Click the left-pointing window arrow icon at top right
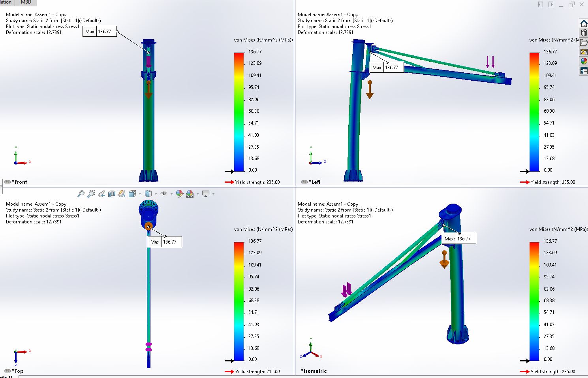Screen dimensions: 588x378 pyautogui.click(x=541, y=4)
